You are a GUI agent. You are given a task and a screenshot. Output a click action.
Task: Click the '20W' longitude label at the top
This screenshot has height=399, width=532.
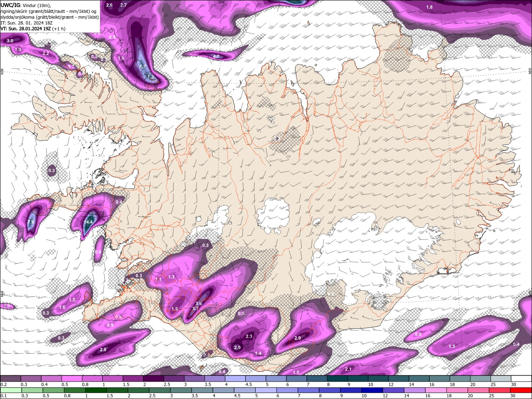pyautogui.click(x=221, y=2)
